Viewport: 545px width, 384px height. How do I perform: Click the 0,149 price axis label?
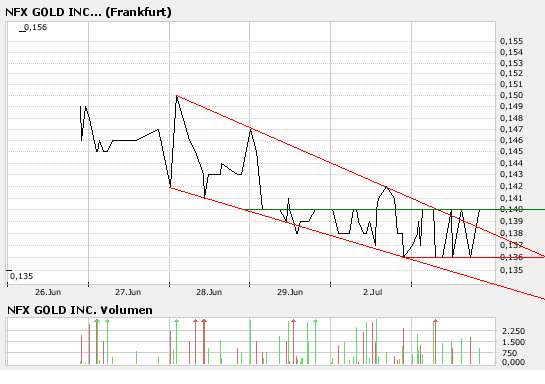pos(511,107)
